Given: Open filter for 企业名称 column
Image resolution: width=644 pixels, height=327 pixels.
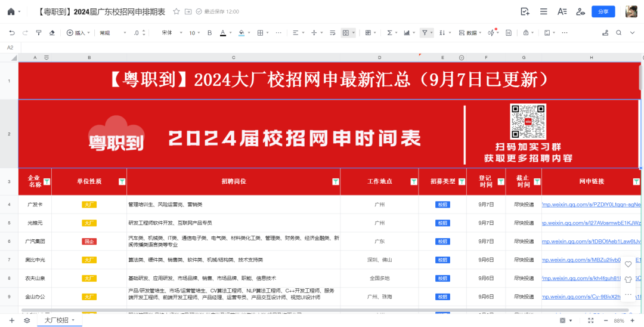Looking at the screenshot, I should click(x=47, y=181).
